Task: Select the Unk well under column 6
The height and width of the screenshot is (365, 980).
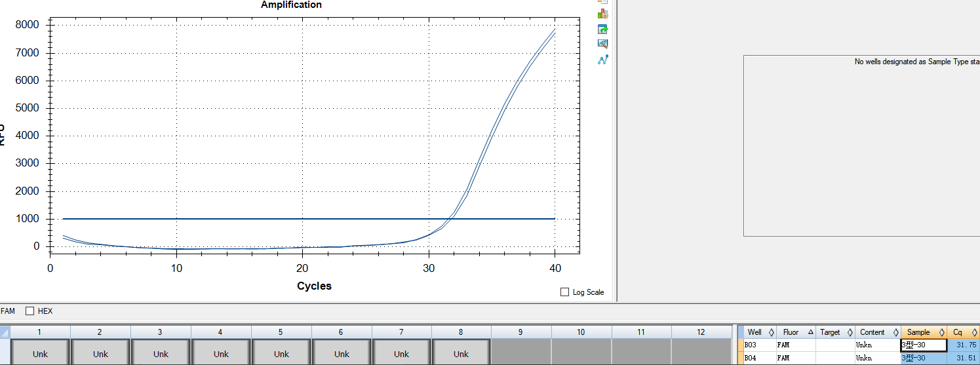Action: pos(342,353)
